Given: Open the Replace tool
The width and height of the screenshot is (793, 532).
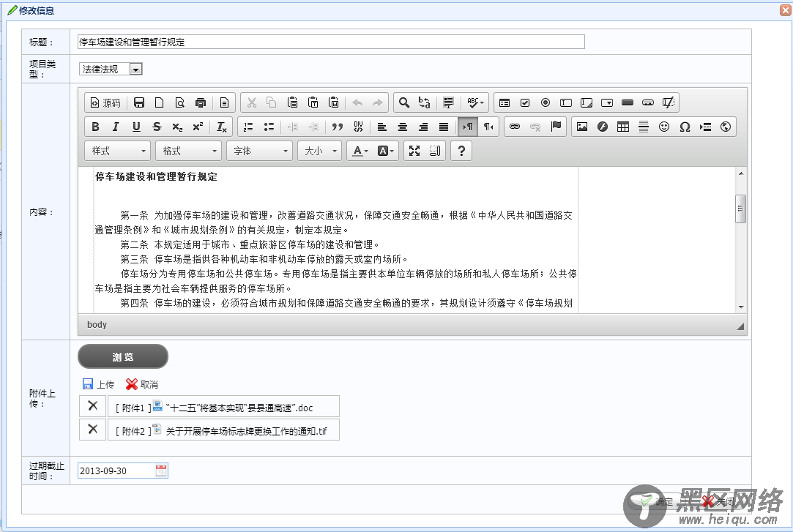Looking at the screenshot, I should 424,102.
